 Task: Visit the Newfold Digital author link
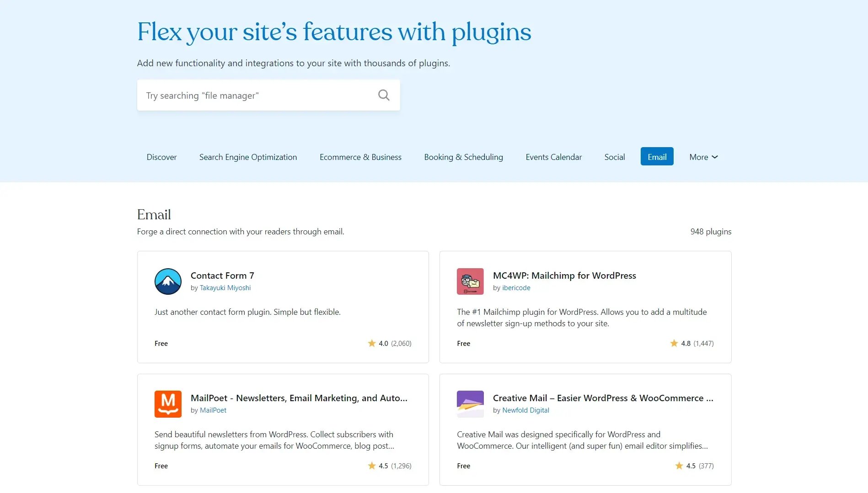pos(525,410)
